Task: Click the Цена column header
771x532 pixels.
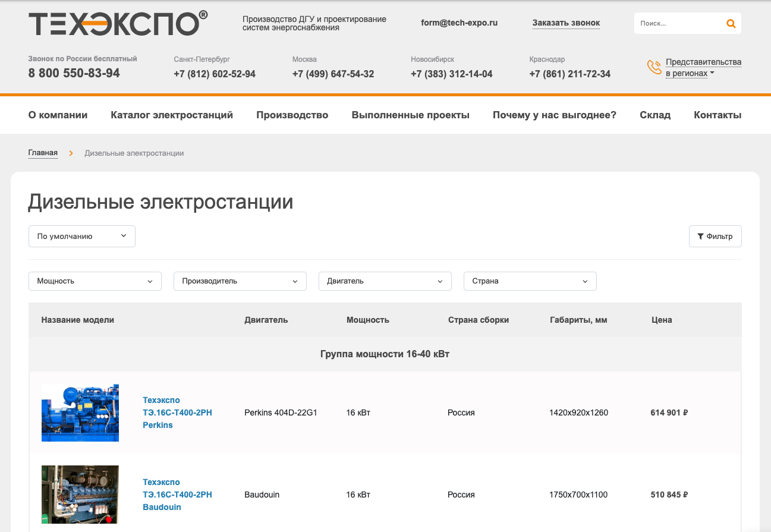Action: click(x=662, y=320)
